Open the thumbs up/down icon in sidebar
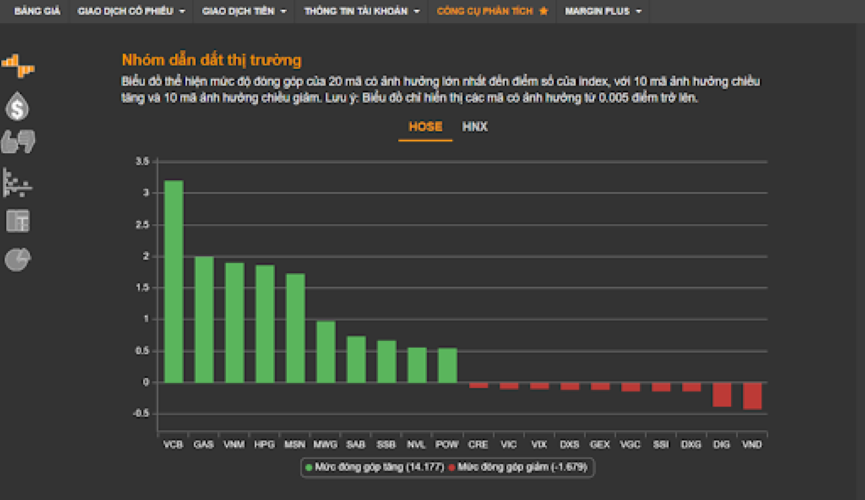The image size is (865, 500). click(x=18, y=142)
